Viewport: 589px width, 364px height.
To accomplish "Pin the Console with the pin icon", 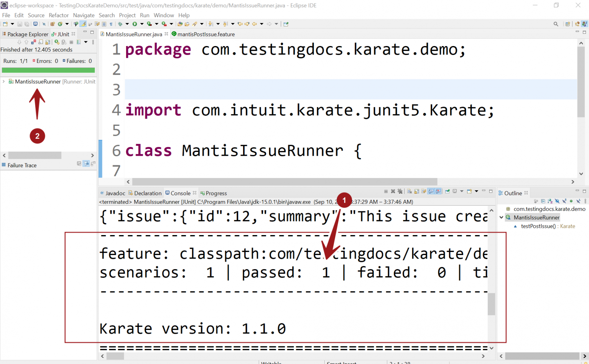I will [448, 191].
